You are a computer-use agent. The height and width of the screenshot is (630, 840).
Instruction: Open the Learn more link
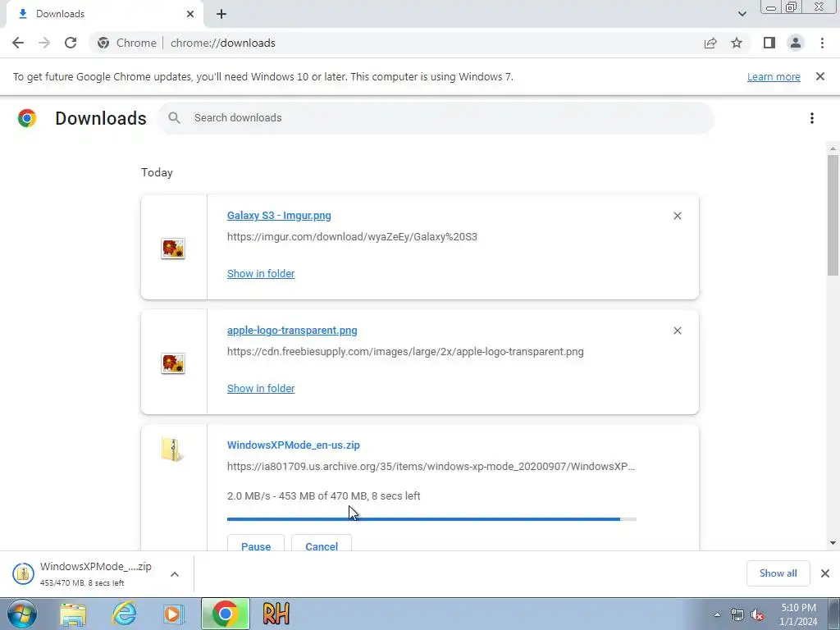(774, 76)
